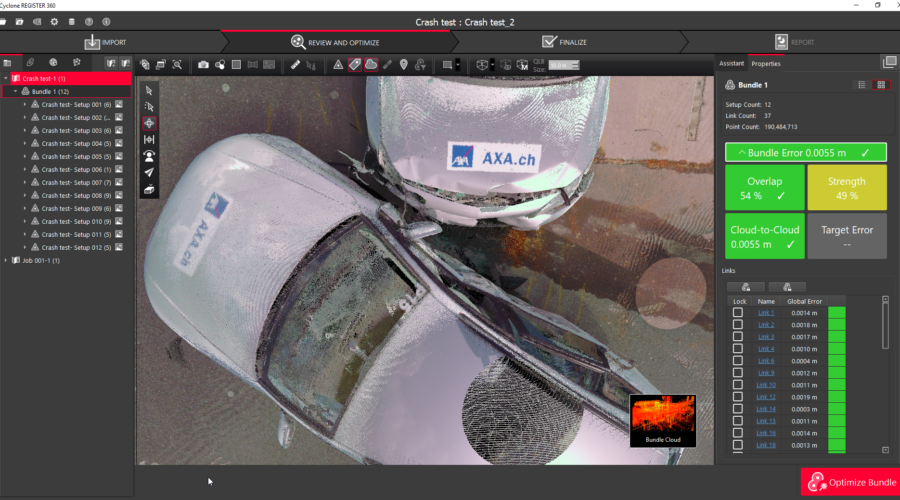
Task: Check the Lock box for Link 15
Action: click(x=738, y=421)
